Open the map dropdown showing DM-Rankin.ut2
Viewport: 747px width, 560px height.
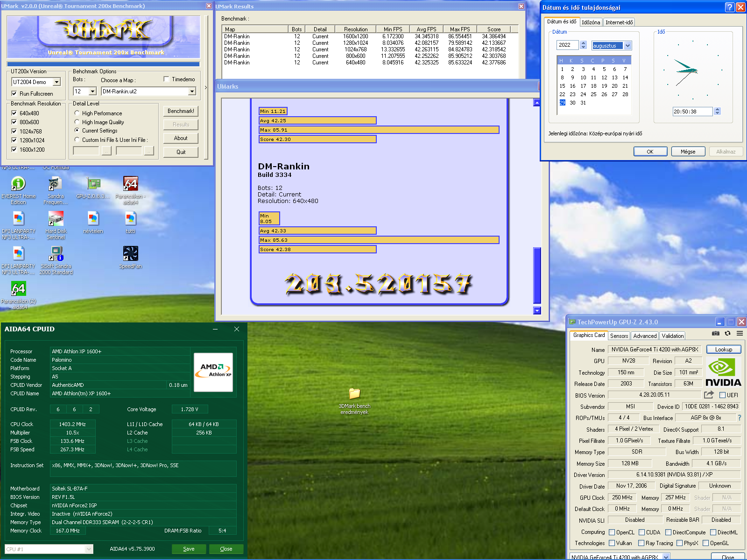pos(192,91)
